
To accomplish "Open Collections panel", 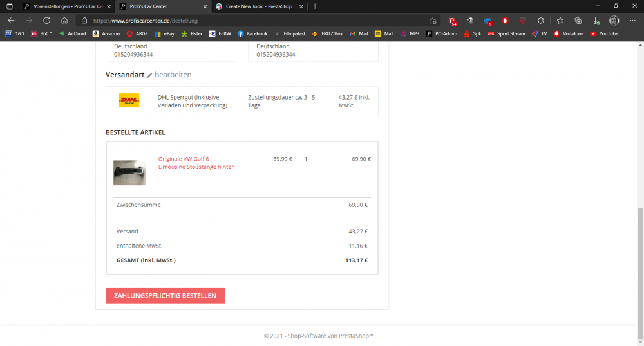I will [x=578, y=21].
